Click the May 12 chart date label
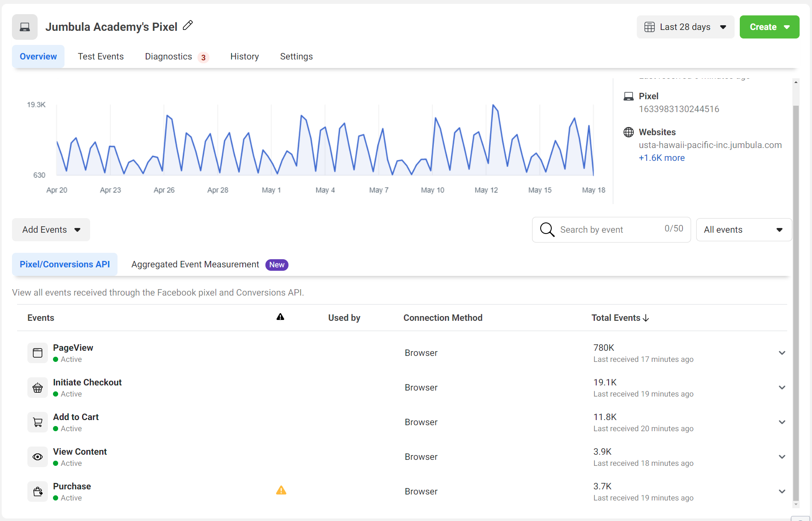The width and height of the screenshot is (812, 521). coord(486,190)
